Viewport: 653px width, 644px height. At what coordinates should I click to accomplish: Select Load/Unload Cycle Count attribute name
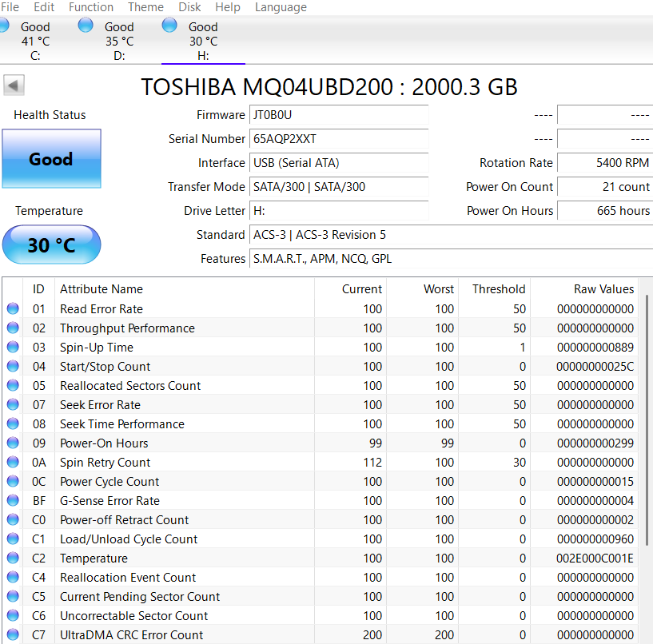point(128,539)
